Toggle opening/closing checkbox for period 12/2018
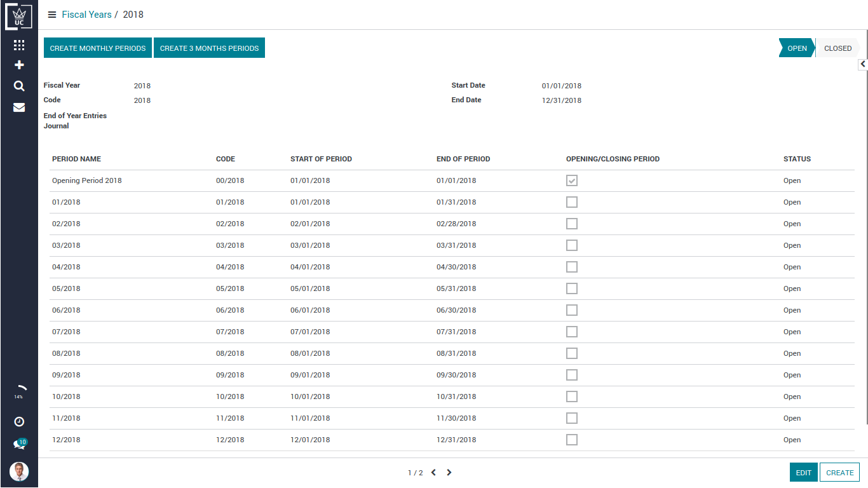 point(572,440)
